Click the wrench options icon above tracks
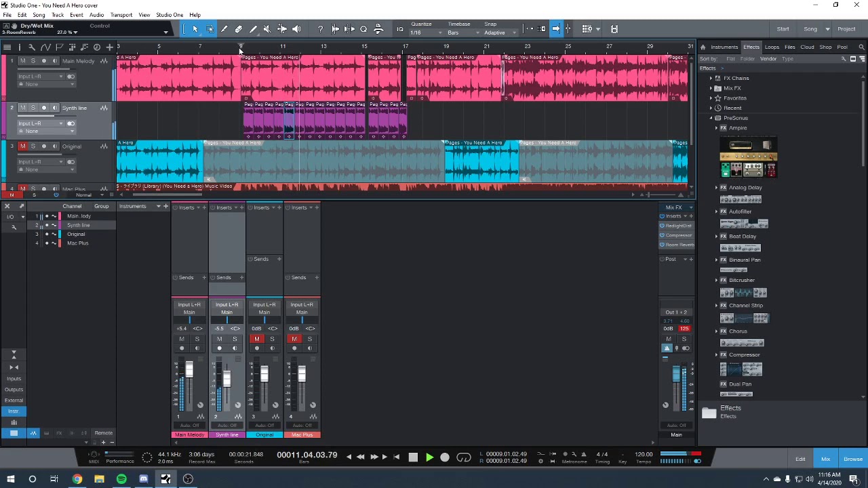868x488 pixels. click(x=32, y=47)
